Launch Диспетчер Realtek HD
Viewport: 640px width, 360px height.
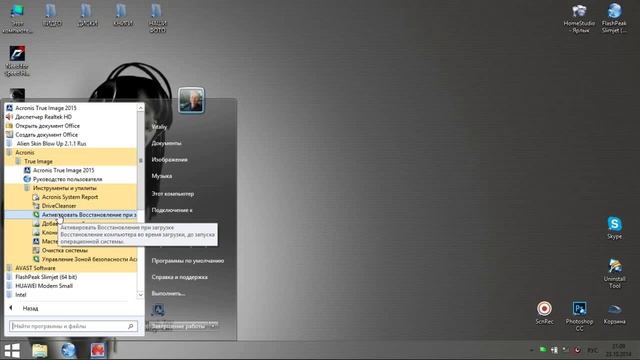click(x=43, y=117)
